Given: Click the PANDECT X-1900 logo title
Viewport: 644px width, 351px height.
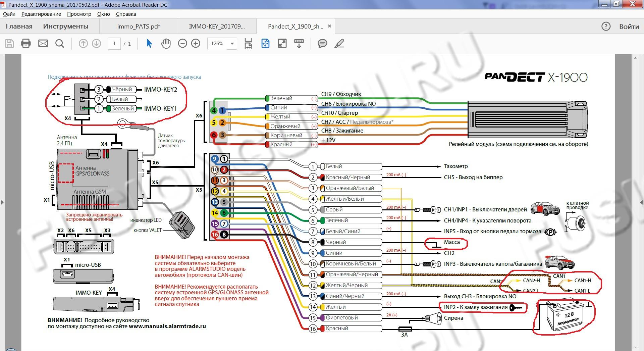Looking at the screenshot, I should click(x=536, y=77).
